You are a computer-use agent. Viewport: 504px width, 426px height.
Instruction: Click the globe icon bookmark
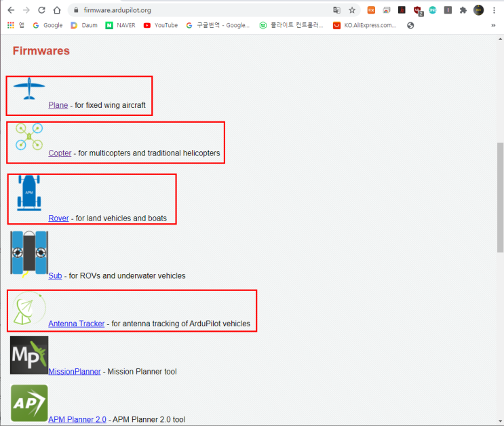410,25
